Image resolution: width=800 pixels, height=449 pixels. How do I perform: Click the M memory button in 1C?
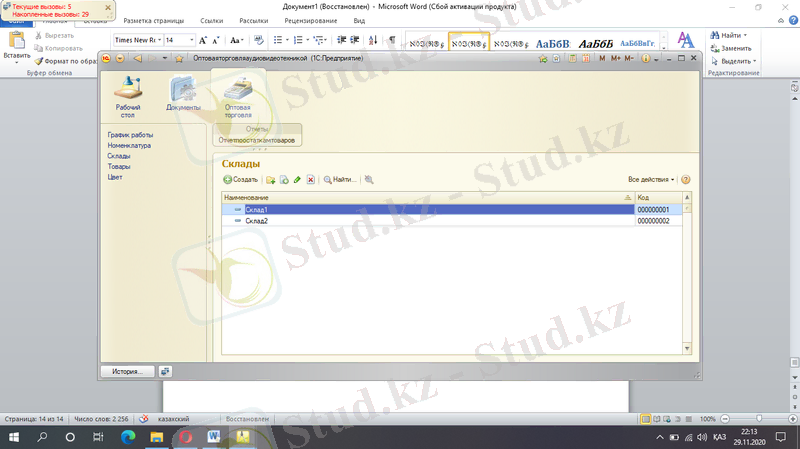pyautogui.click(x=602, y=59)
